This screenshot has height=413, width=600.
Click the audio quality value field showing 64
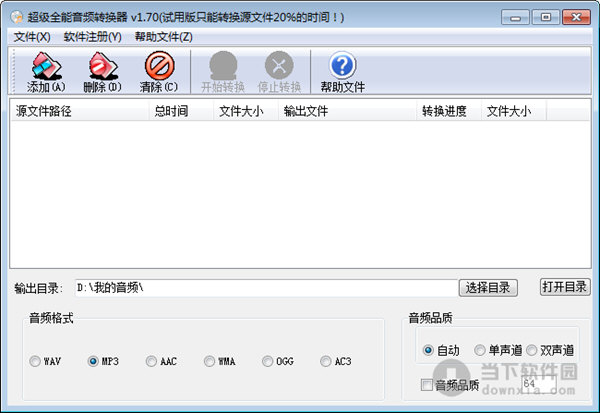point(539,384)
